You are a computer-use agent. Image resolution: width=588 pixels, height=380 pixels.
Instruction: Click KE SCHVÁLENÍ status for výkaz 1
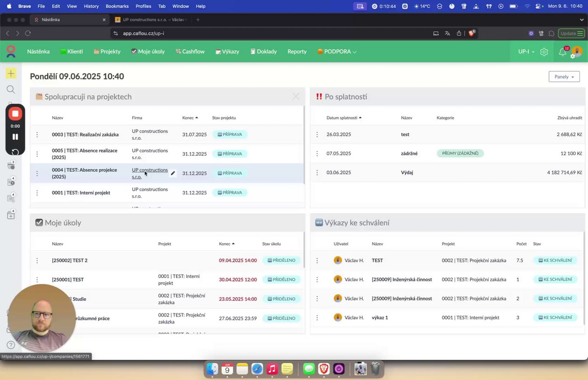point(555,318)
